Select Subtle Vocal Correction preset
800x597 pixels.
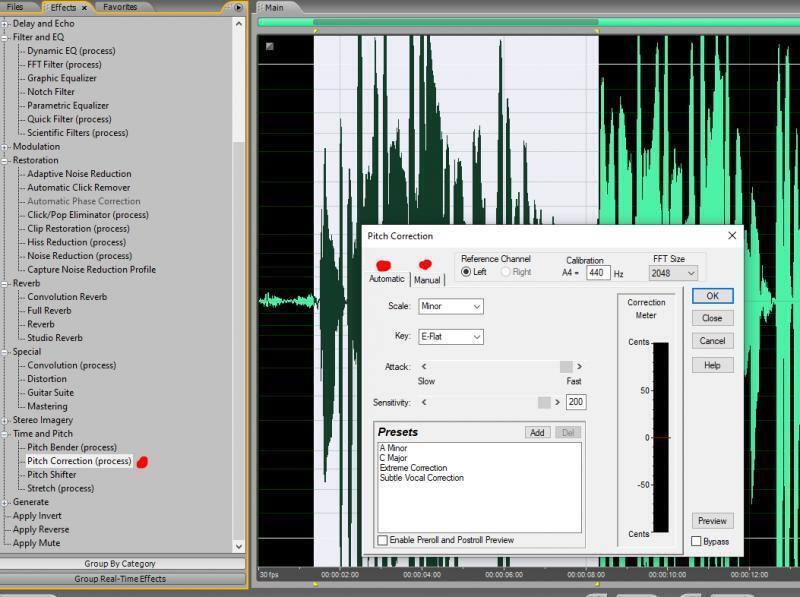coord(421,478)
